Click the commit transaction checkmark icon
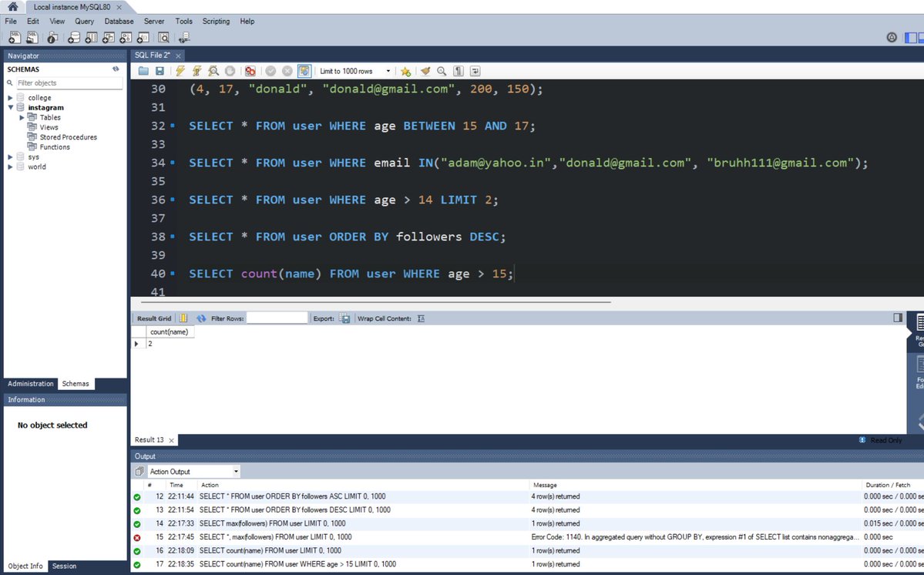Screen dimensions: 924x575 tap(270, 71)
